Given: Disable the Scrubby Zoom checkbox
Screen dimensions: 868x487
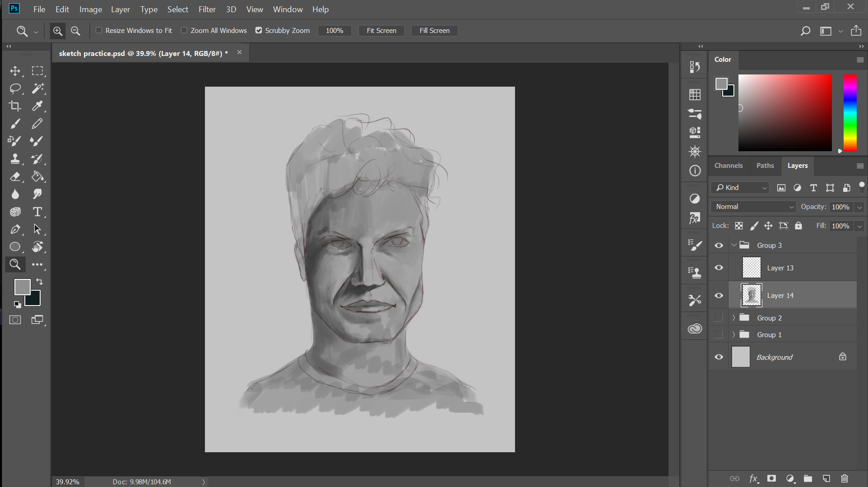Looking at the screenshot, I should (x=259, y=30).
